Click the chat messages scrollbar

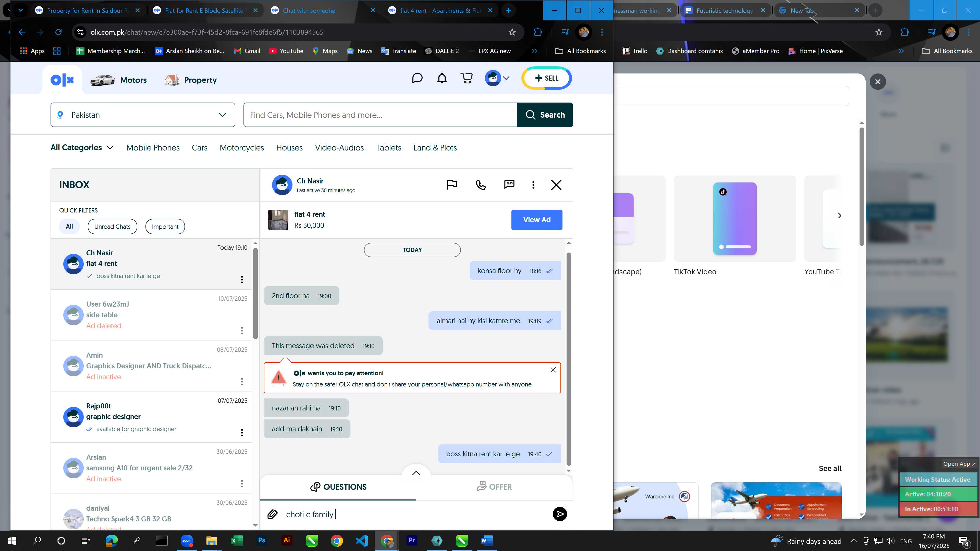click(x=569, y=359)
